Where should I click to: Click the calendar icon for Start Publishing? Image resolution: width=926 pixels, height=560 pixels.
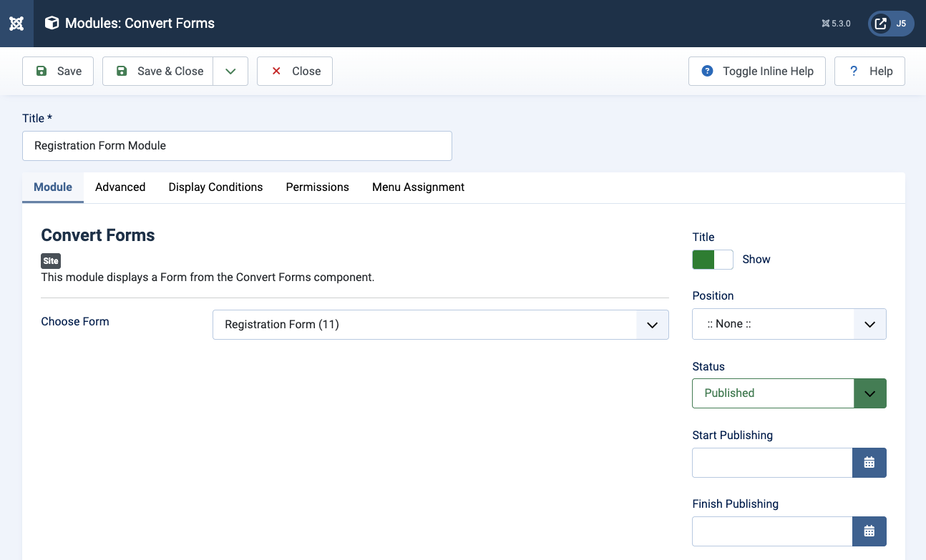(x=869, y=463)
